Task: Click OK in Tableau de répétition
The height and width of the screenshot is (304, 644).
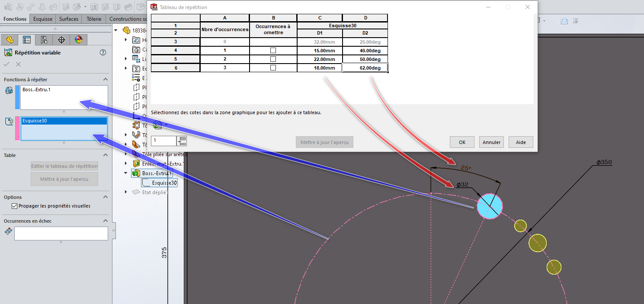Action: point(462,142)
